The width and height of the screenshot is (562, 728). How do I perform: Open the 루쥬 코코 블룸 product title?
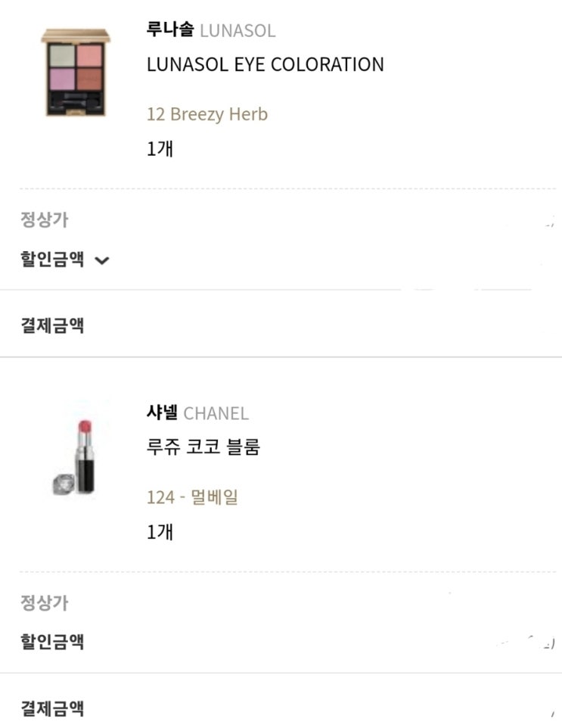[203, 447]
